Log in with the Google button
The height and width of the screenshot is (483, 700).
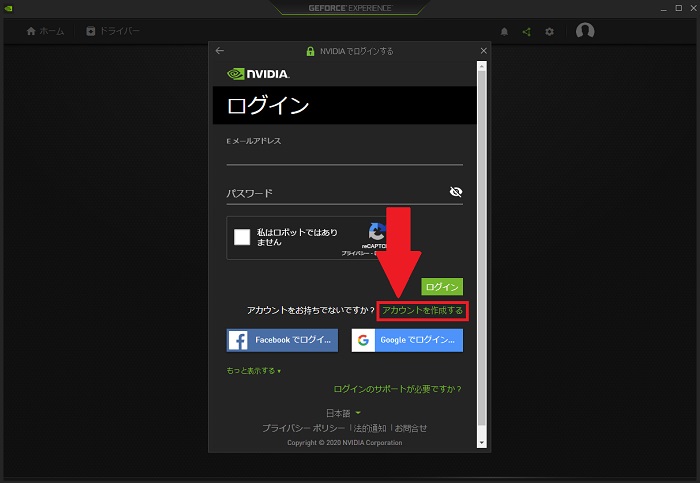click(407, 340)
